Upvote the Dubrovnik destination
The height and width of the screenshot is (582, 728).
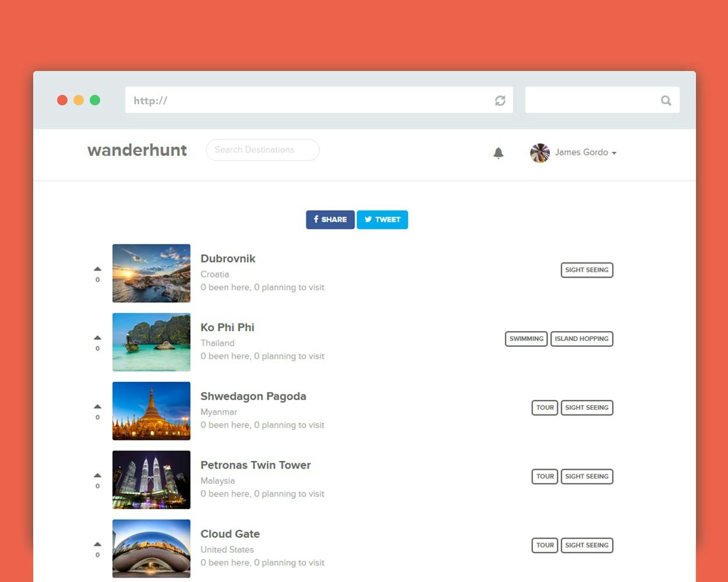[97, 269]
